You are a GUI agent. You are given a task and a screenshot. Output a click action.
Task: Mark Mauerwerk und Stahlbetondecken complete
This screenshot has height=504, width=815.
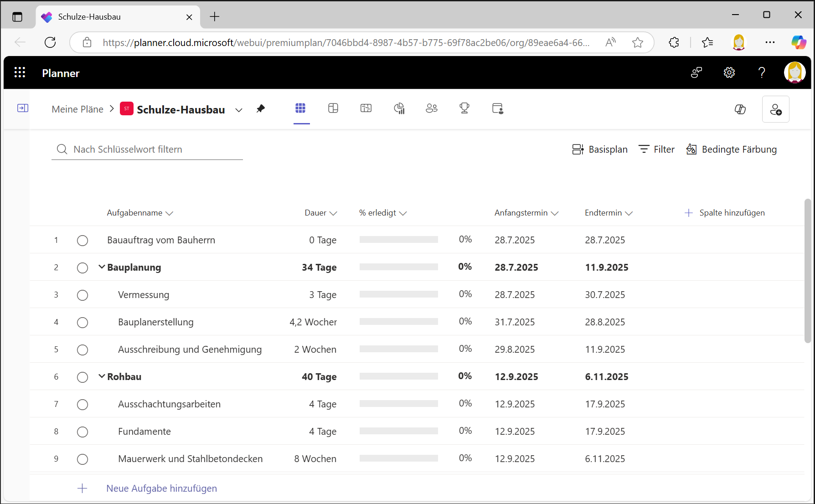(x=83, y=459)
